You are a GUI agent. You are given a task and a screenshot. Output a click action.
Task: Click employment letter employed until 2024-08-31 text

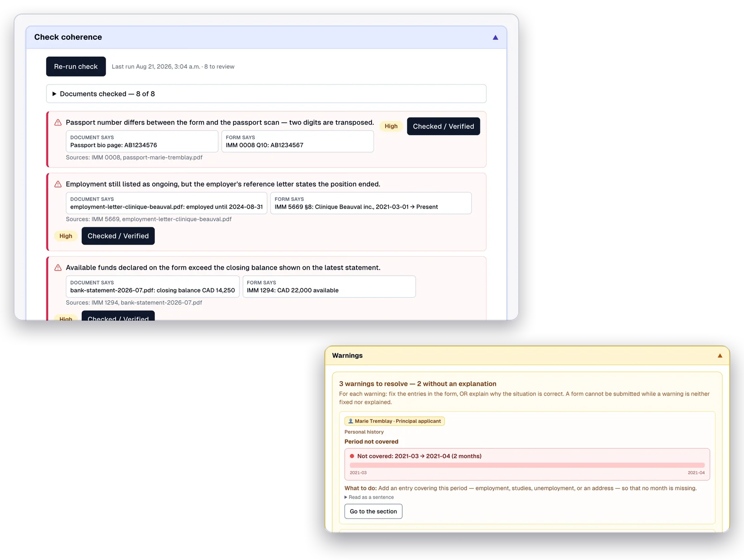(167, 207)
